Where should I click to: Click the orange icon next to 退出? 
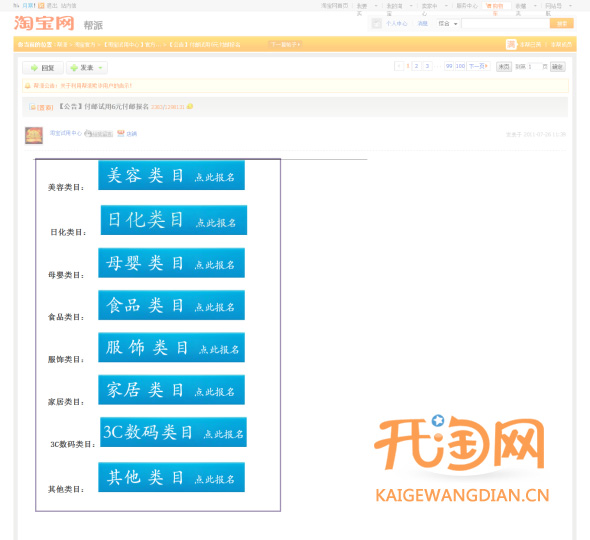[41, 6]
